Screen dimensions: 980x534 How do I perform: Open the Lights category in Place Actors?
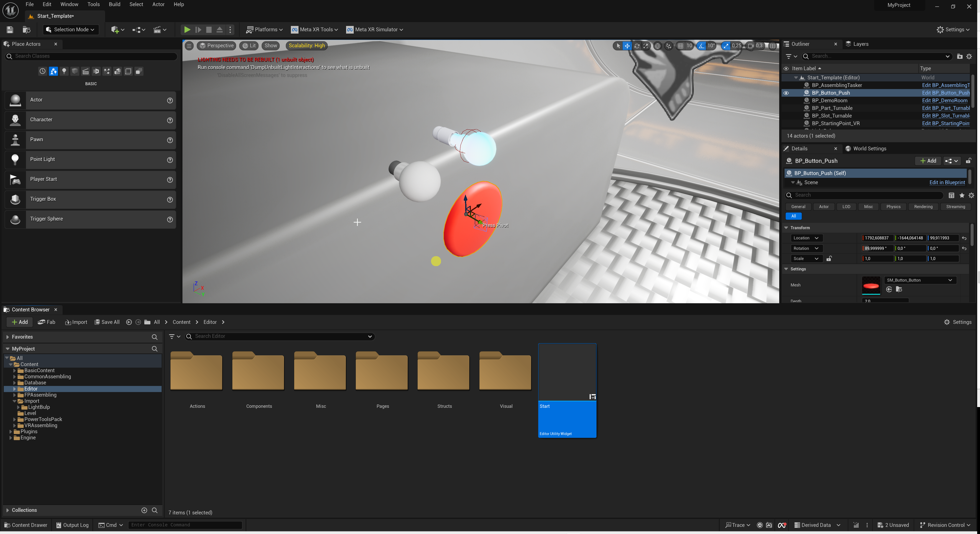64,71
